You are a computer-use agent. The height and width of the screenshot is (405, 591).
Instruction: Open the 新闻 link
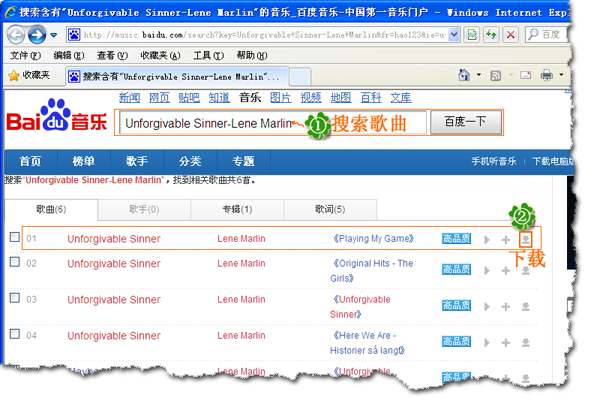pyautogui.click(x=129, y=98)
